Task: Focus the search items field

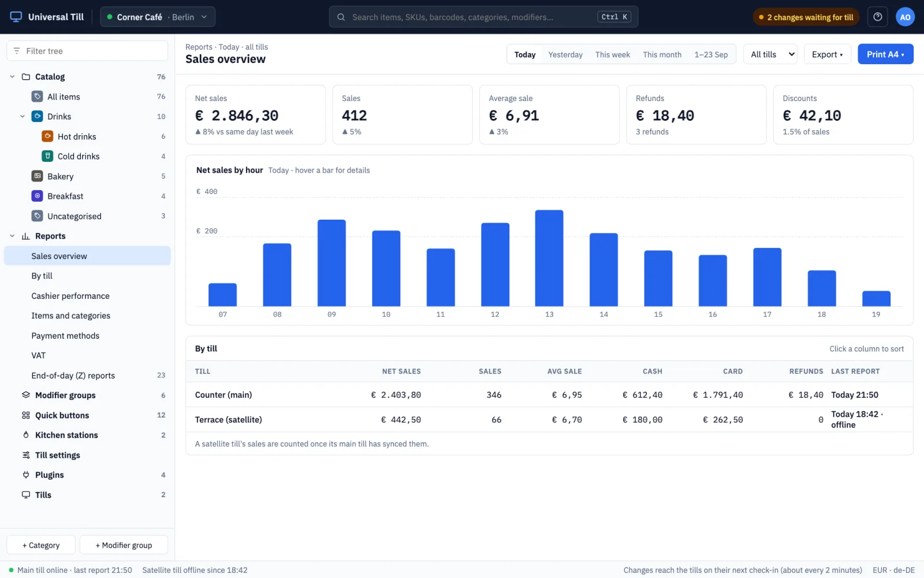Action: point(483,17)
